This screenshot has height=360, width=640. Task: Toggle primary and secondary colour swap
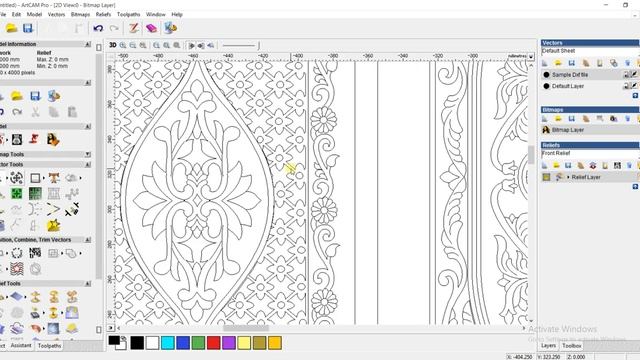[123, 338]
